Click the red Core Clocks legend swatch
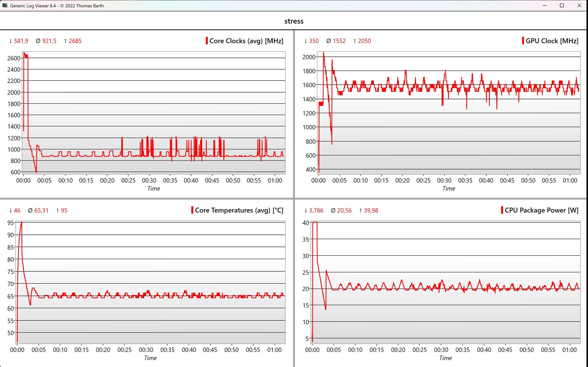Image resolution: width=588 pixels, height=367 pixels. pyautogui.click(x=207, y=41)
